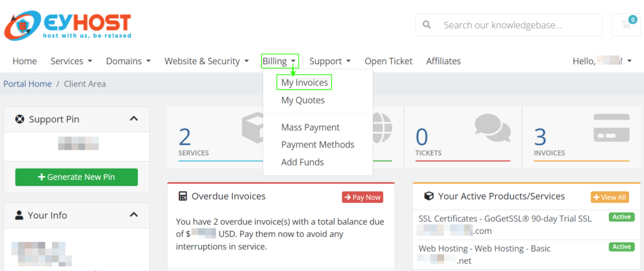Viewport: 644px width, 271px height.
Task: Open the shopping cart icon
Action: click(x=626, y=25)
